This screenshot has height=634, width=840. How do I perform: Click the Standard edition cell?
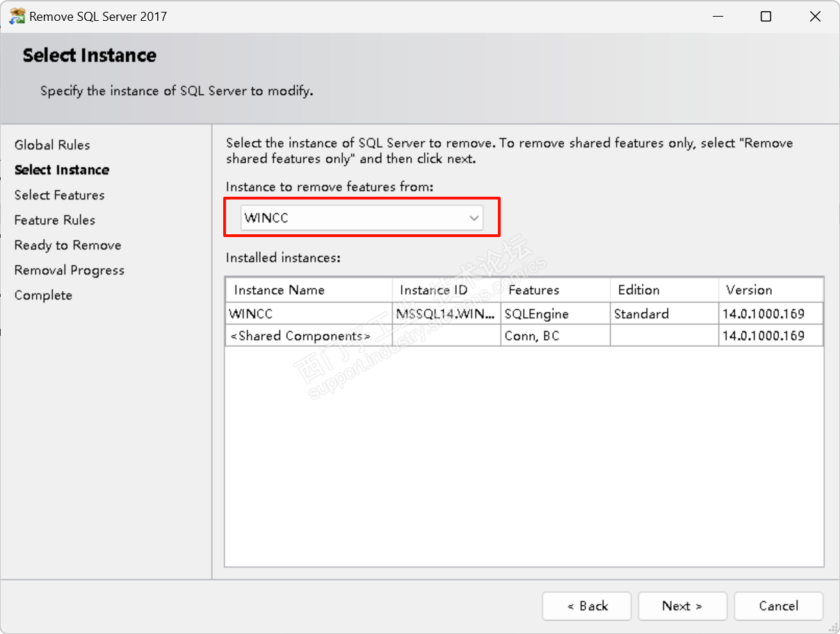pos(664,314)
